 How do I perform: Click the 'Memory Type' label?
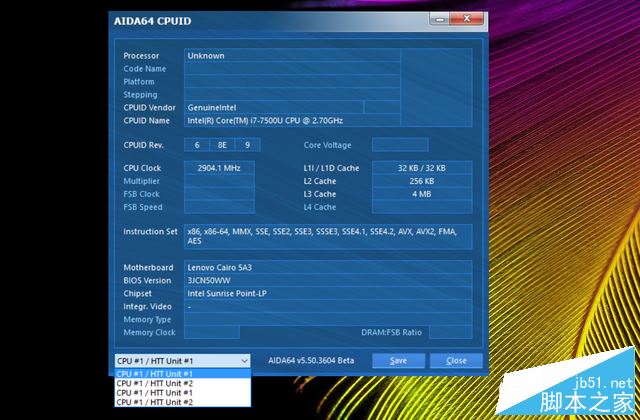click(x=147, y=320)
